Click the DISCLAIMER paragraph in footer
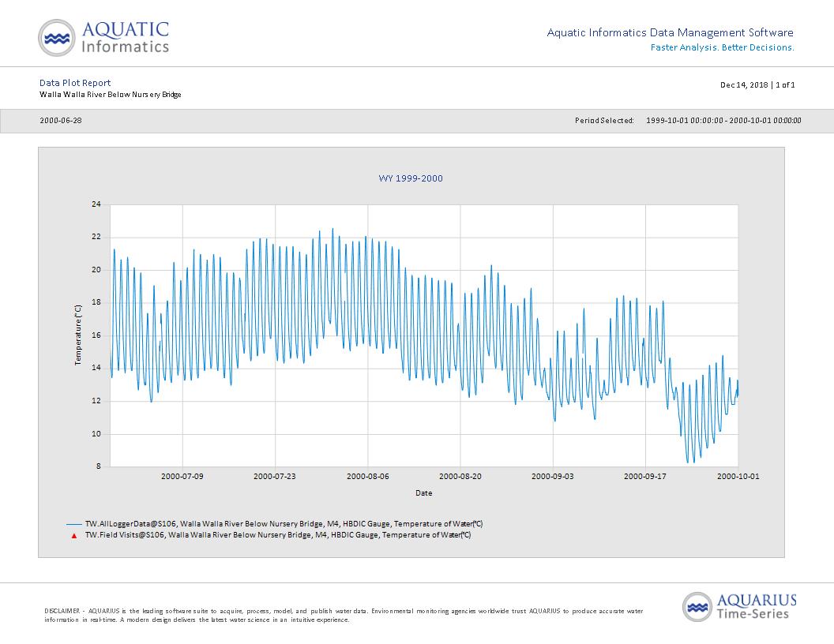 click(x=344, y=616)
